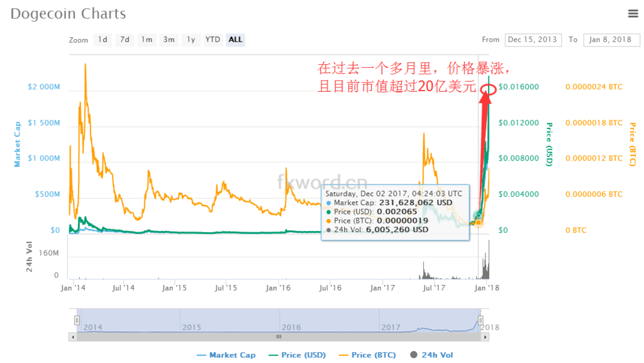Grab the left navigator range handle
Screen dimensions: 644x363
tap(77, 320)
